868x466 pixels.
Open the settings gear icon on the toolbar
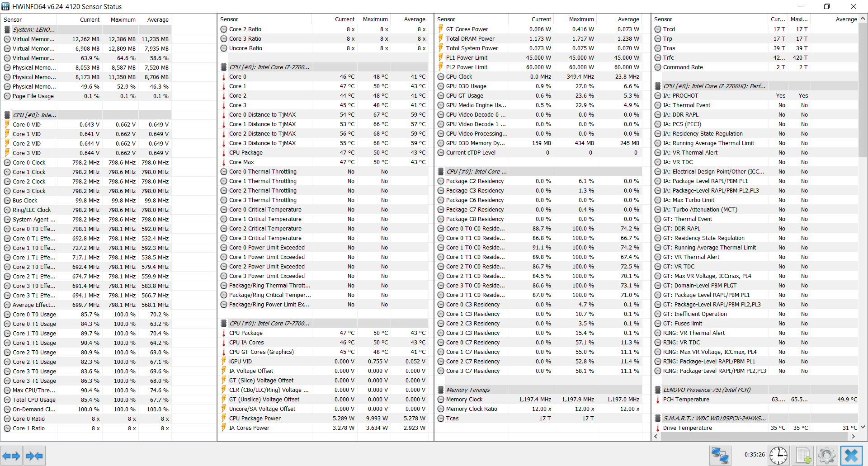tap(827, 456)
